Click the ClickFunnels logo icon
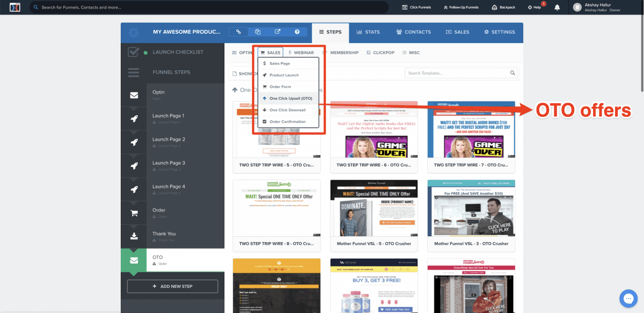This screenshot has width=644, height=313. point(15,8)
